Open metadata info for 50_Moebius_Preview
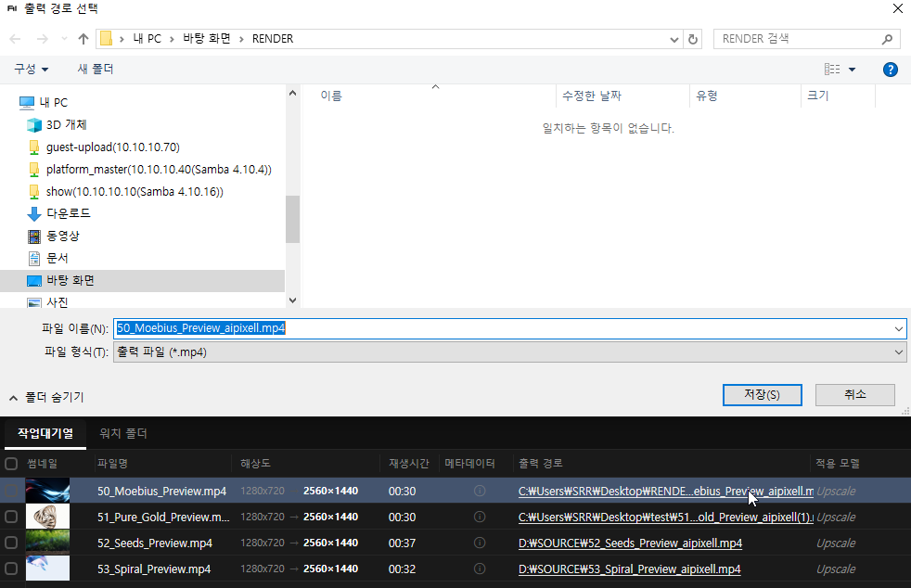This screenshot has width=911, height=588. (x=480, y=491)
